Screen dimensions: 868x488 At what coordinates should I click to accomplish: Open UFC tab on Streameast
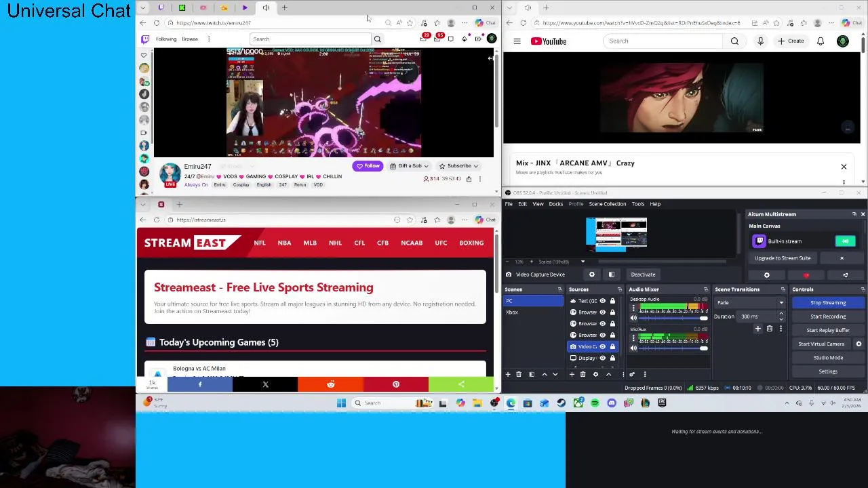tap(441, 243)
